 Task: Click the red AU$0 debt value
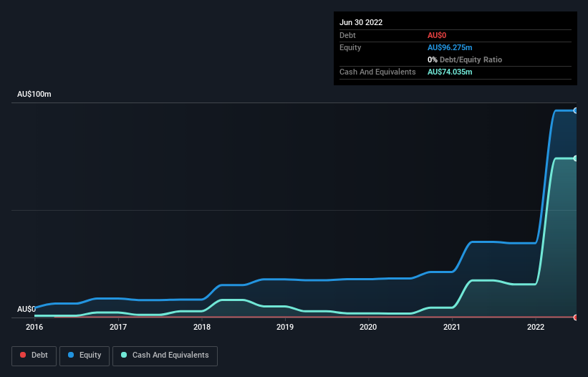[437, 35]
